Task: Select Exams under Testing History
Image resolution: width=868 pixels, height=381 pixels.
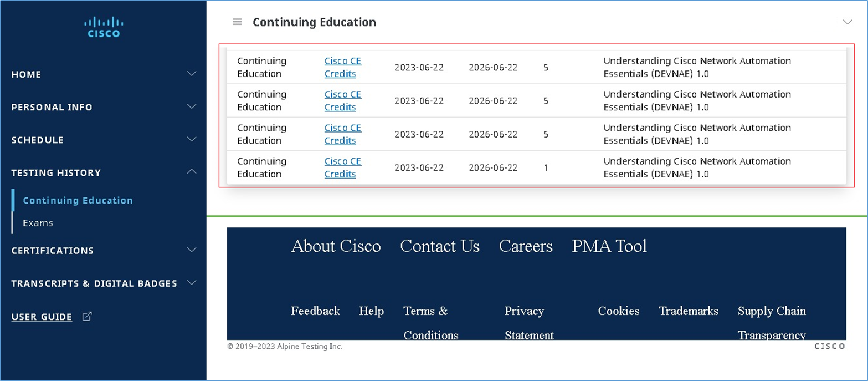Action: [x=38, y=222]
